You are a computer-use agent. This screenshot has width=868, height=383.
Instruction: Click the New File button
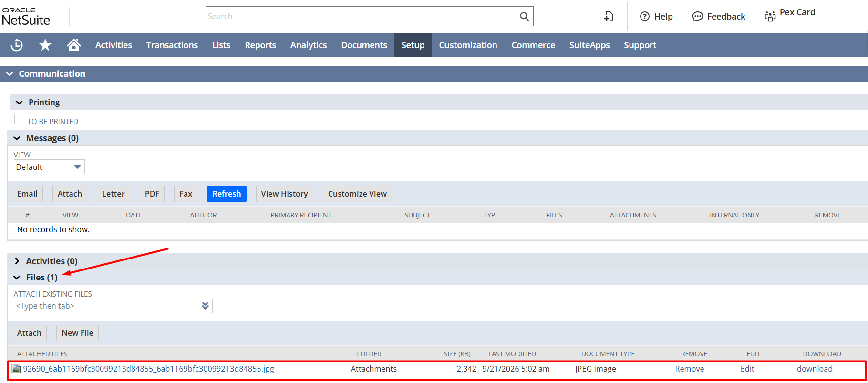[x=77, y=333]
